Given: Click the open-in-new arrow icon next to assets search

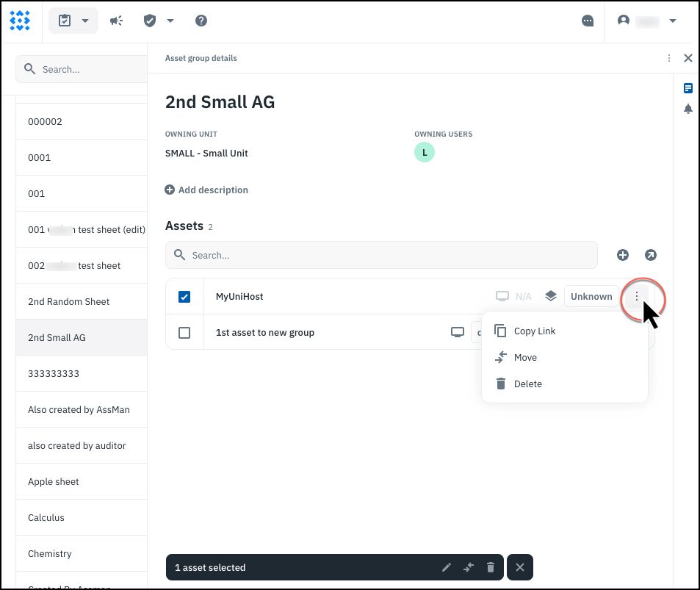Looking at the screenshot, I should [651, 255].
